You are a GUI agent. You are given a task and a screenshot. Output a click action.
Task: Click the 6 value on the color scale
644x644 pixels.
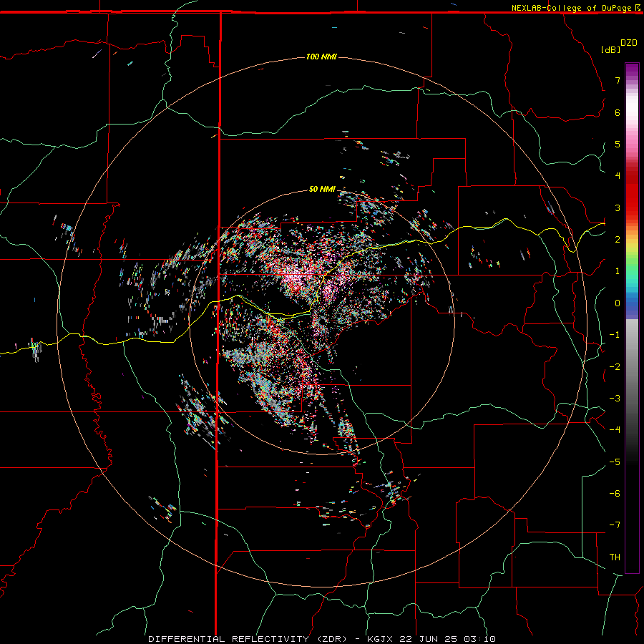coord(618,112)
